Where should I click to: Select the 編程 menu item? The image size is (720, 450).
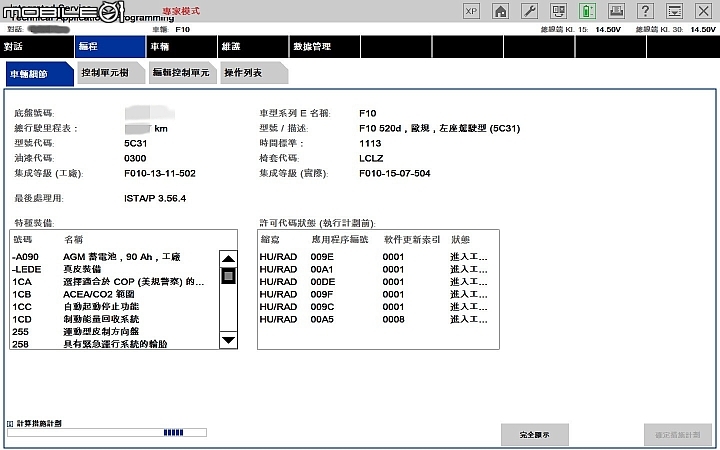pos(110,46)
